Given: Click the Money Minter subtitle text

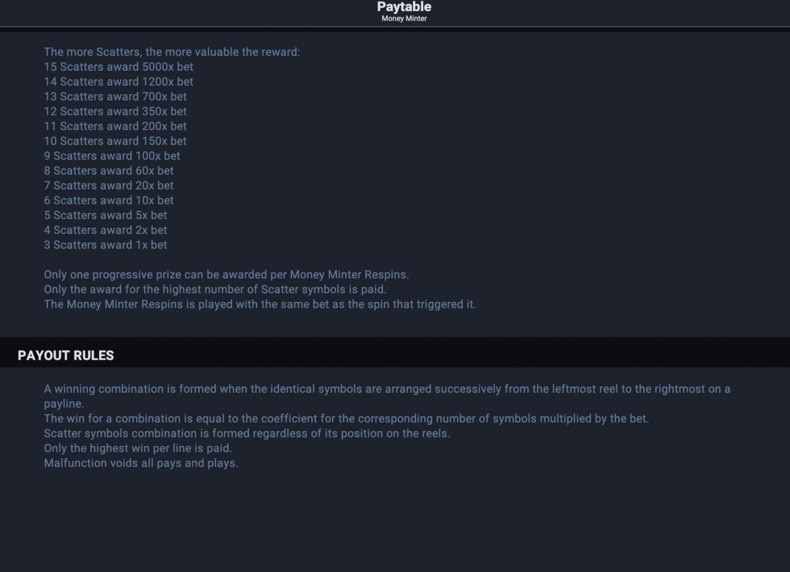Looking at the screenshot, I should click(404, 19).
